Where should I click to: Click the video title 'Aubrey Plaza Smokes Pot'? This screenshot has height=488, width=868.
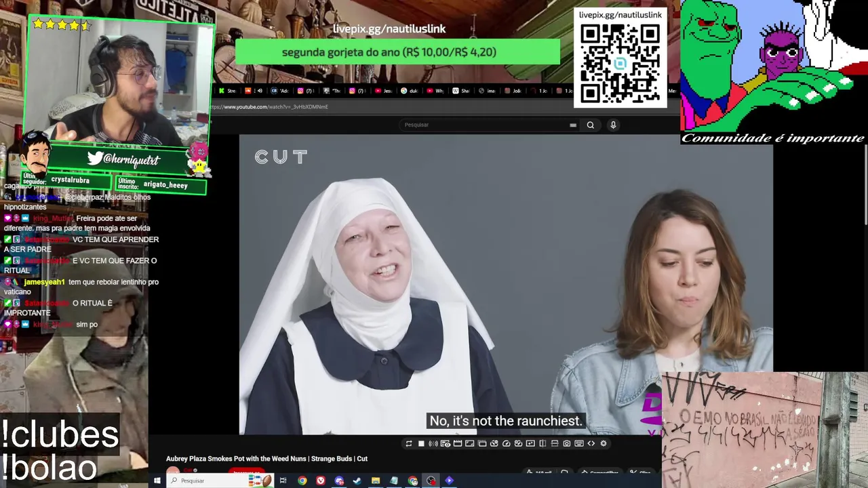pos(267,459)
